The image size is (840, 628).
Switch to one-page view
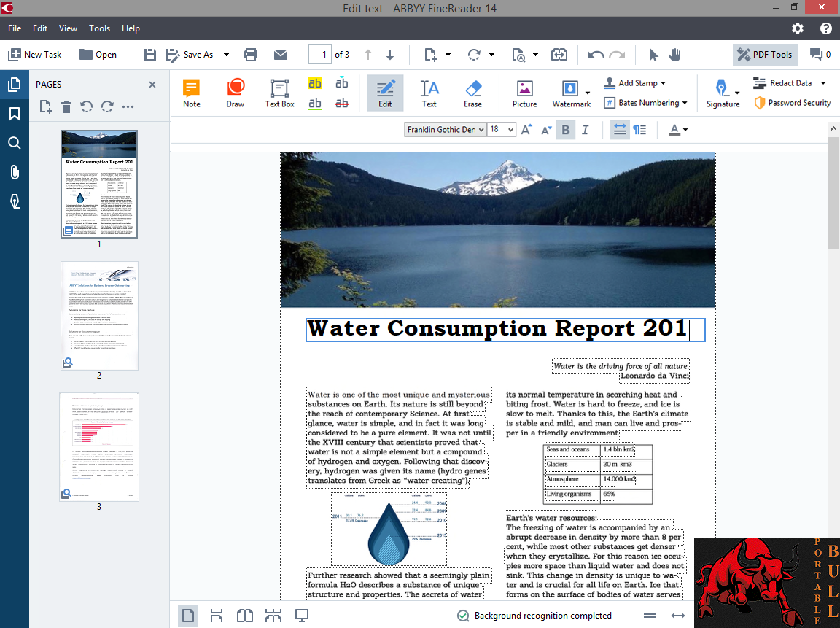[188, 616]
